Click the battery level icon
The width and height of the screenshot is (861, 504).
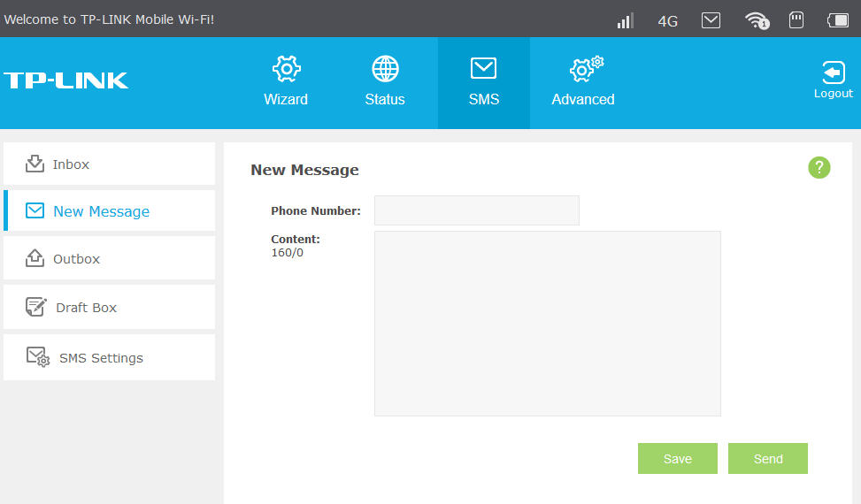click(x=838, y=21)
